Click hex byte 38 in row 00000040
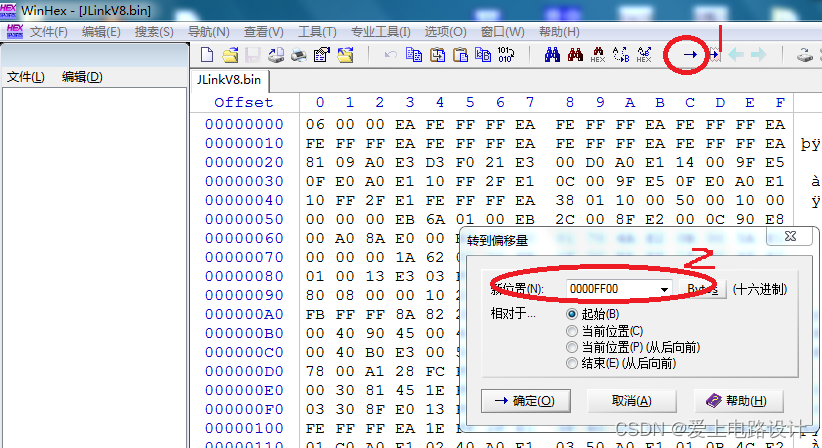Screen dimensions: 822x448 pyautogui.click(x=565, y=201)
